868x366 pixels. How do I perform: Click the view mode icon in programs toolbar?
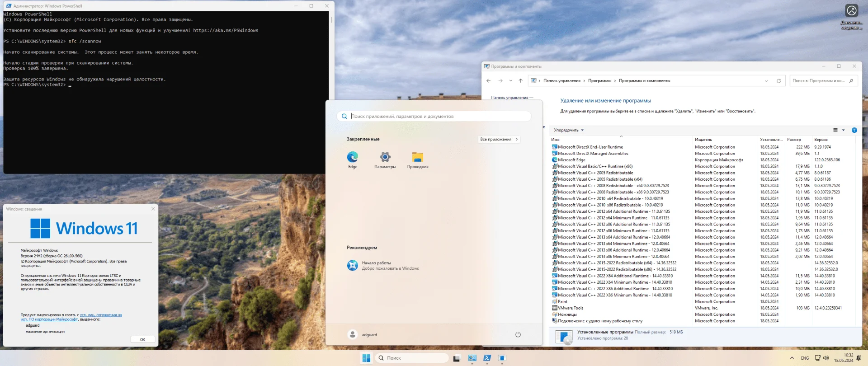835,130
